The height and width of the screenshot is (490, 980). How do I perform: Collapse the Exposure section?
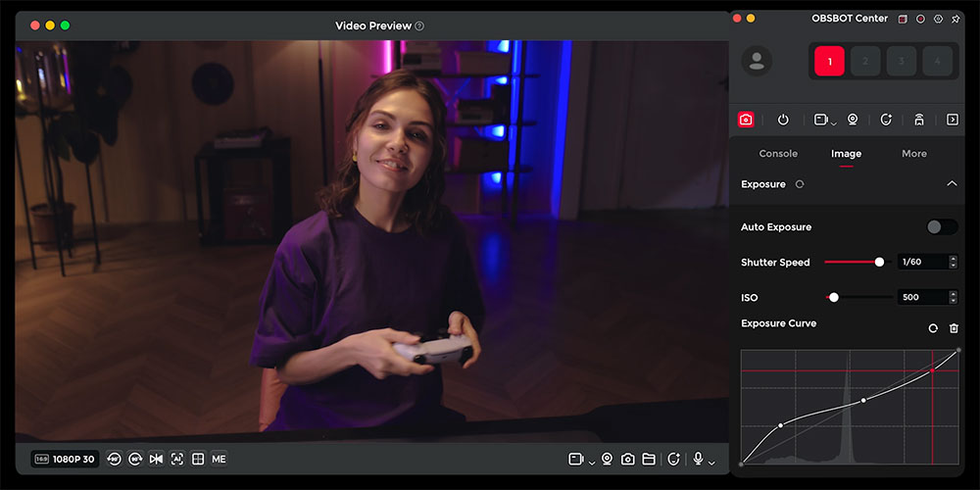[x=952, y=184]
